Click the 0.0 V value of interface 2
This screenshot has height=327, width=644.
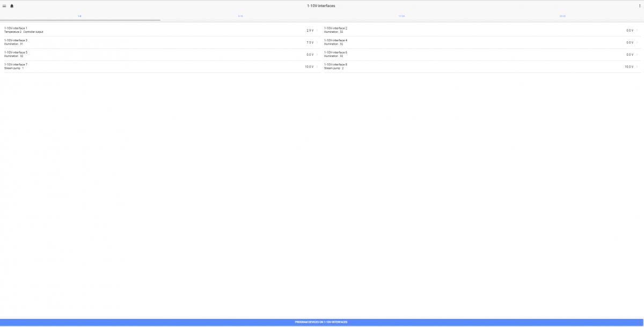point(630,31)
